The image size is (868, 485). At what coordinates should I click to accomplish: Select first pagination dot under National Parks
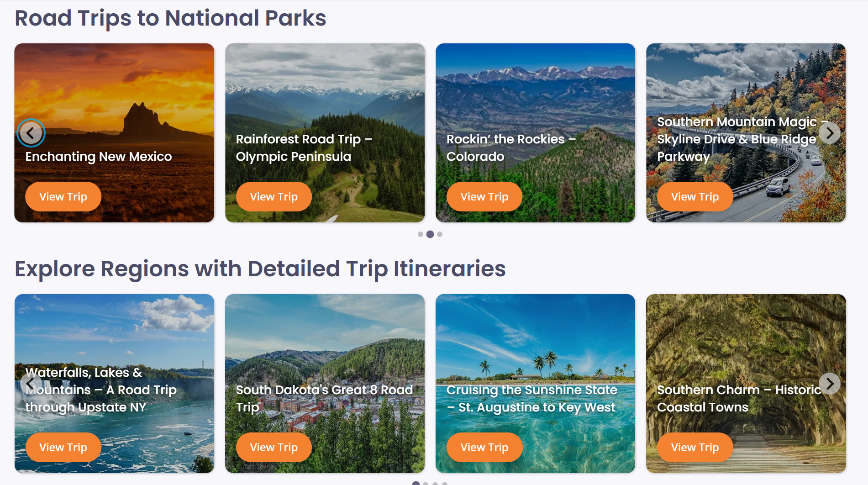[x=420, y=234]
